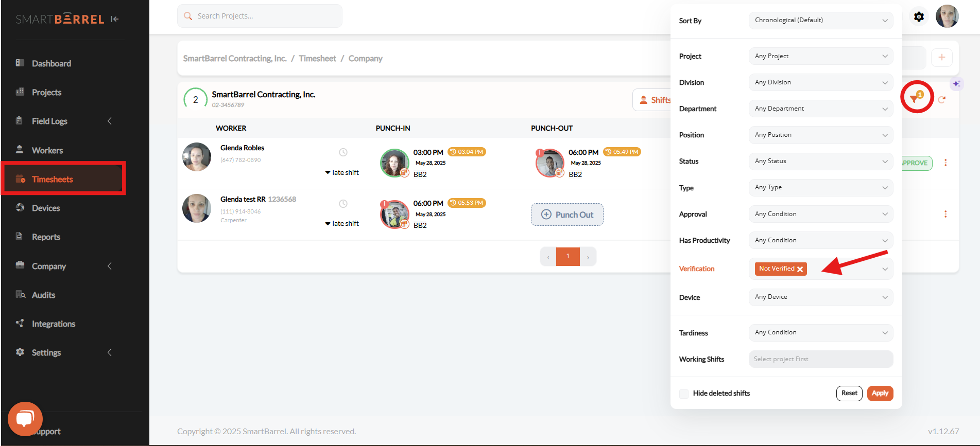The image size is (980, 446).
Task: Open the Tardiness condition dropdown
Action: [821, 332]
